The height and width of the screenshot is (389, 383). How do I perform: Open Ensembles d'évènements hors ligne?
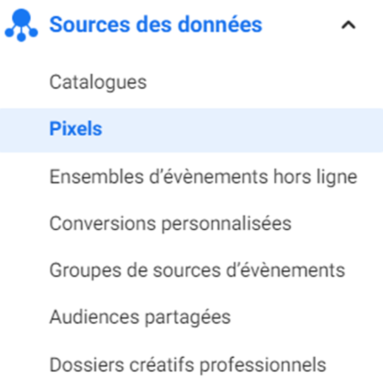click(x=203, y=177)
